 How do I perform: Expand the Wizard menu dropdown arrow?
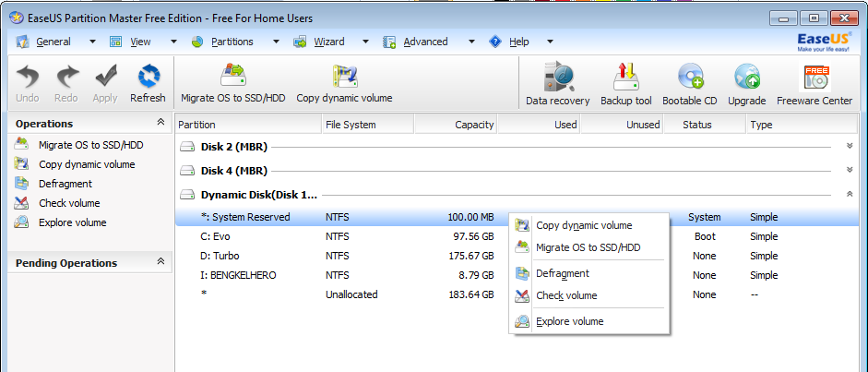point(365,42)
